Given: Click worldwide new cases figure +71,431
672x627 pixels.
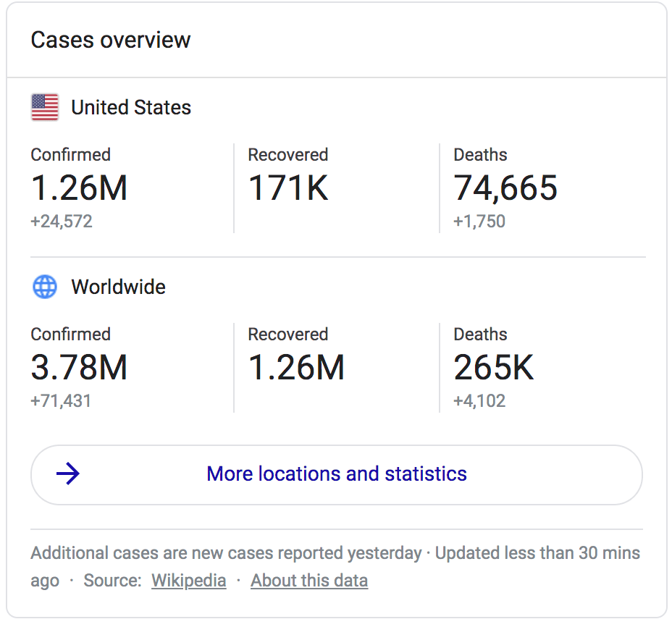Looking at the screenshot, I should 61,401.
